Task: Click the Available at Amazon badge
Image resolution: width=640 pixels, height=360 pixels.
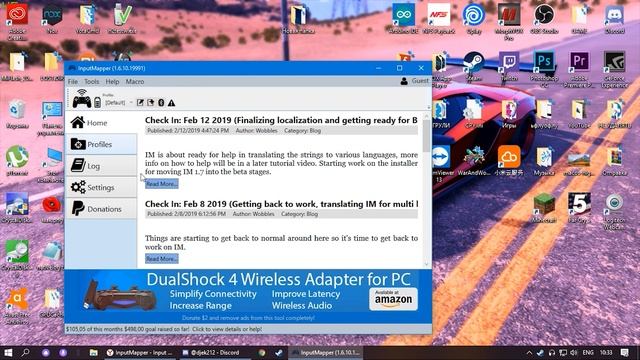Action: [393, 299]
